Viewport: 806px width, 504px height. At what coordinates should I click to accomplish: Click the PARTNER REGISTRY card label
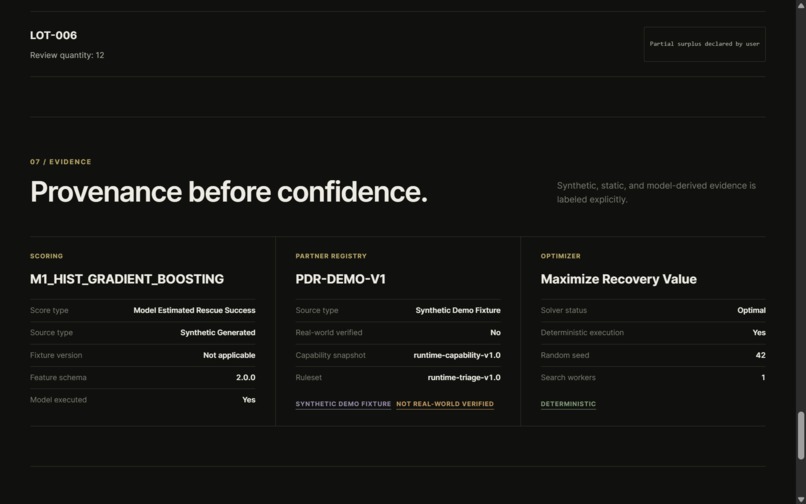pos(331,256)
